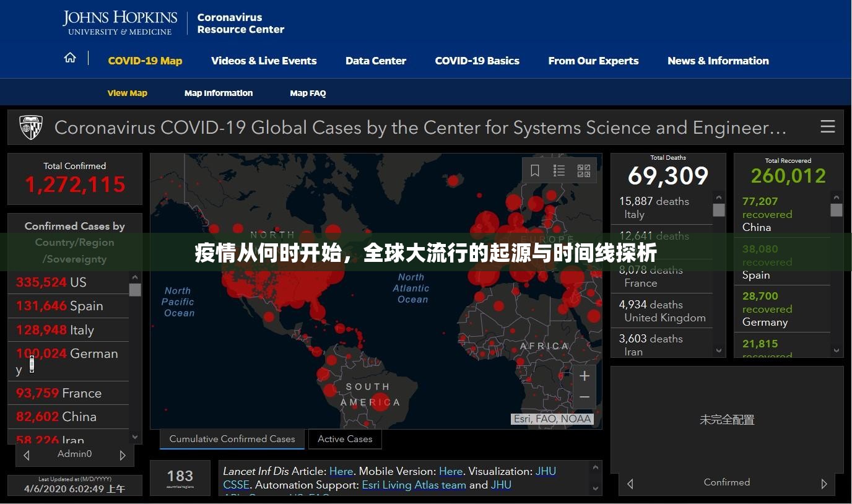Go to previous Admin0 list with left arrow
Image resolution: width=852 pixels, height=504 pixels.
27,455
